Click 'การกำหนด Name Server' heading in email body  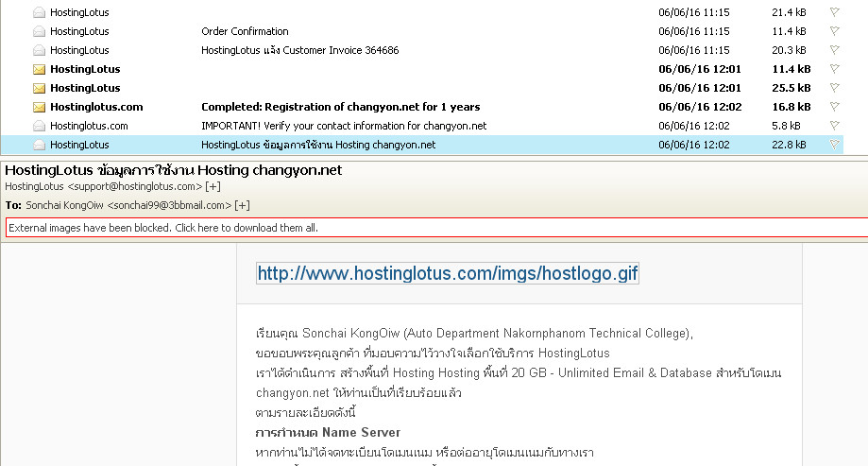point(328,432)
